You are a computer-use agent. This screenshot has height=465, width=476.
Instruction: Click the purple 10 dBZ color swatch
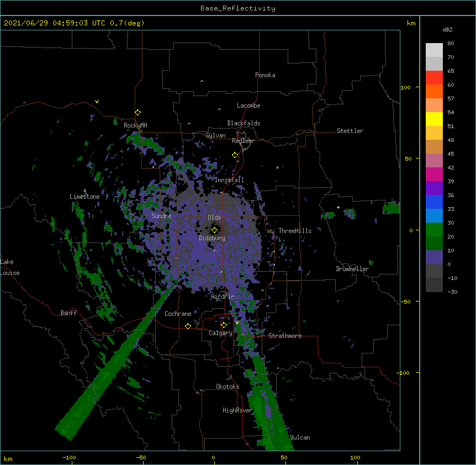tap(434, 257)
